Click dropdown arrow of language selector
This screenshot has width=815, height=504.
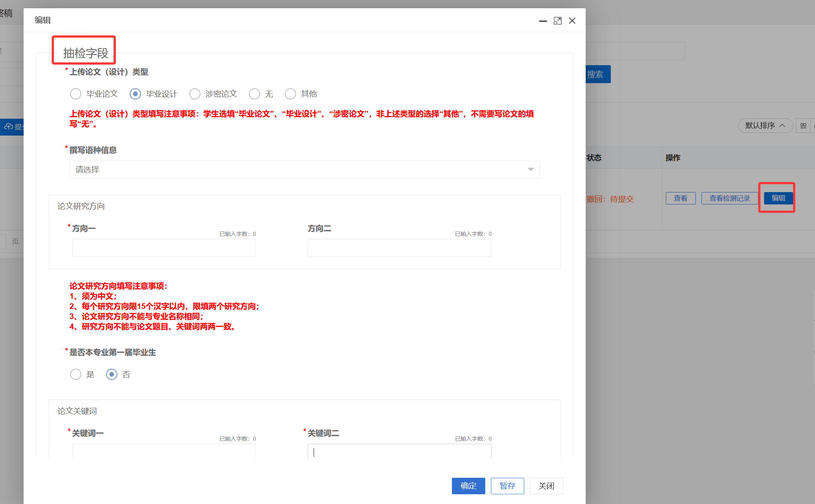pyautogui.click(x=531, y=170)
